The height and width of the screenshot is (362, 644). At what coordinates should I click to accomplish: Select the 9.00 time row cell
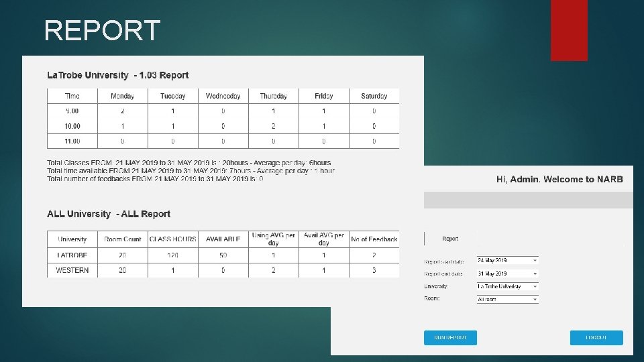click(x=72, y=111)
